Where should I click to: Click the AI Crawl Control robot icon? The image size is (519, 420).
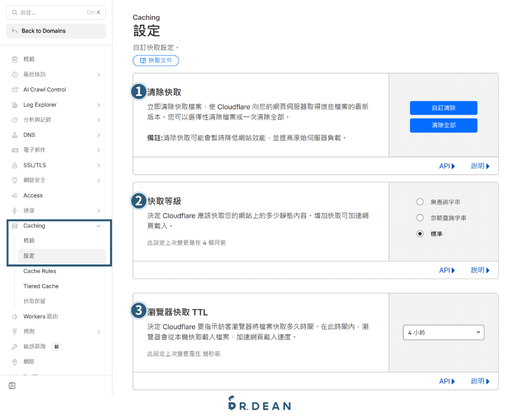(15, 90)
